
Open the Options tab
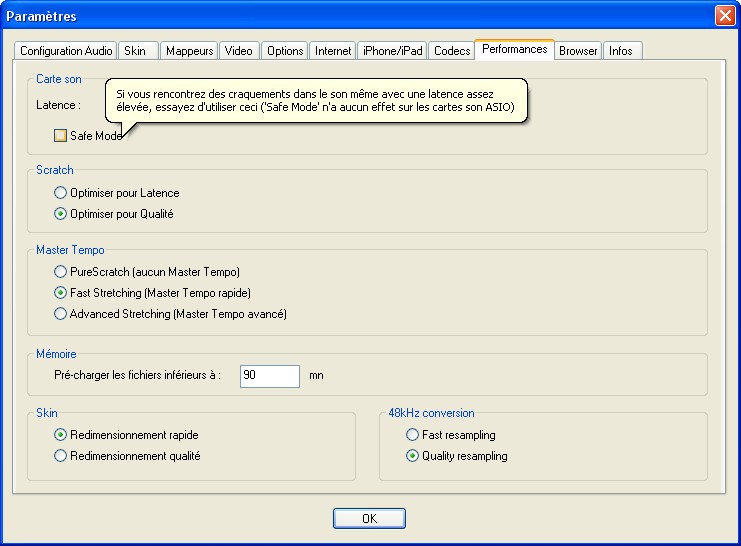pos(284,51)
